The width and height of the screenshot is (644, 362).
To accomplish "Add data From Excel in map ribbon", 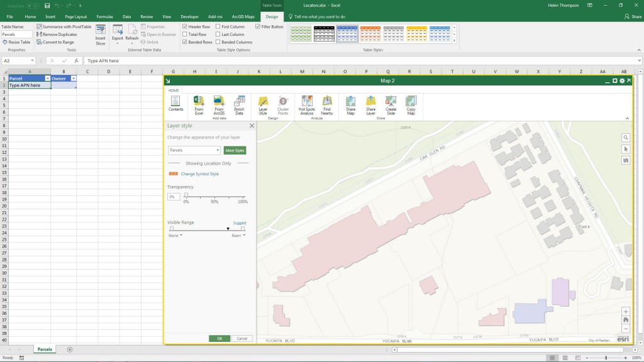I will (199, 105).
